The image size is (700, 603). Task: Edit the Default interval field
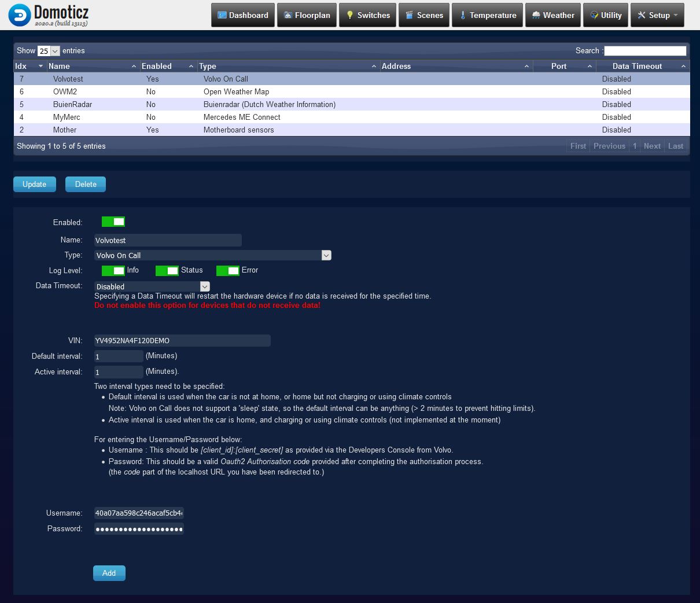pyautogui.click(x=119, y=356)
